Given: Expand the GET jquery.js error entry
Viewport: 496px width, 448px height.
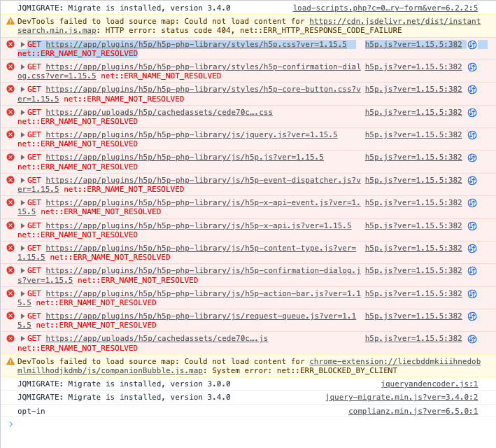Looking at the screenshot, I should pyautogui.click(x=23, y=135).
